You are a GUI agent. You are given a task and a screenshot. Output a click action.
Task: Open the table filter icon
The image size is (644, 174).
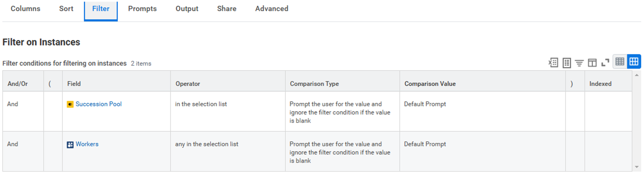[x=579, y=63]
